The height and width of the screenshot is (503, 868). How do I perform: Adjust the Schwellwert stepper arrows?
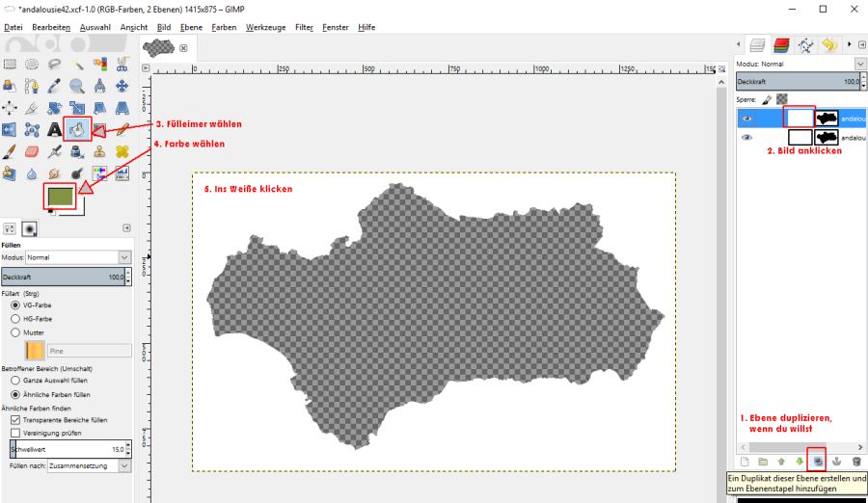pos(128,449)
